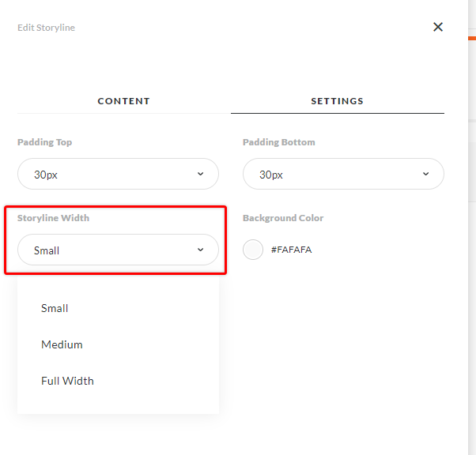
Task: Click the Padding Top chevron arrow
Action: coord(200,174)
